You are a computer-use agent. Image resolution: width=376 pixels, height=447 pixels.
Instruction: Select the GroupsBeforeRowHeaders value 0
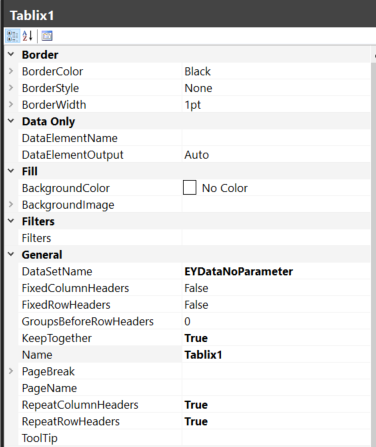(187, 321)
